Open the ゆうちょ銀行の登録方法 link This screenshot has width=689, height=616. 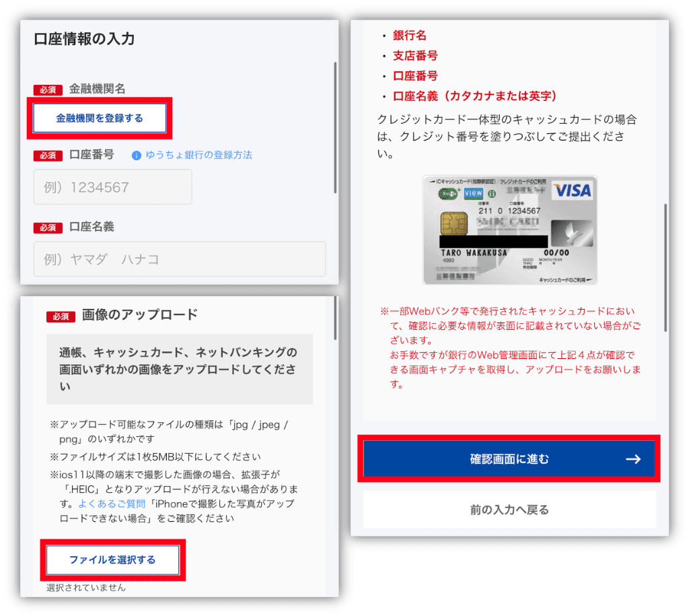[198, 155]
